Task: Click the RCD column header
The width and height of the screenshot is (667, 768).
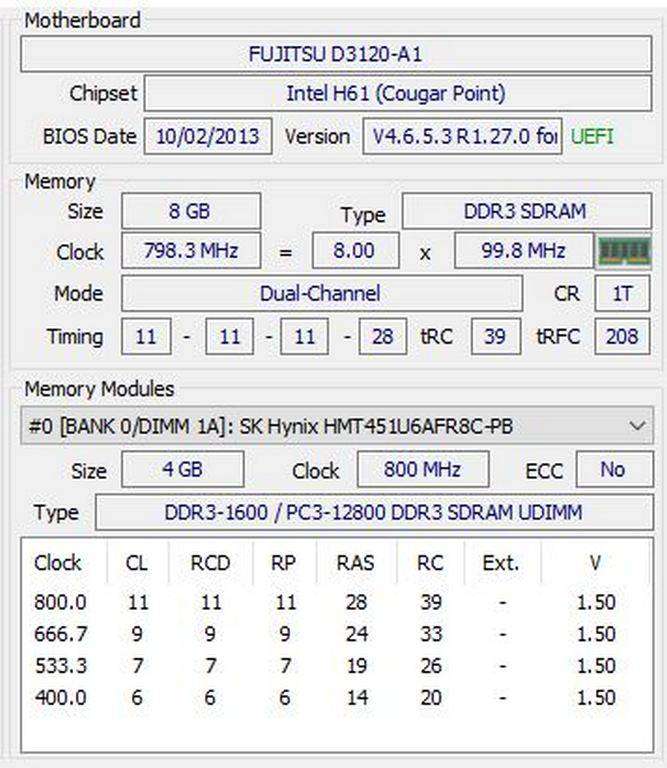Action: pos(211,563)
